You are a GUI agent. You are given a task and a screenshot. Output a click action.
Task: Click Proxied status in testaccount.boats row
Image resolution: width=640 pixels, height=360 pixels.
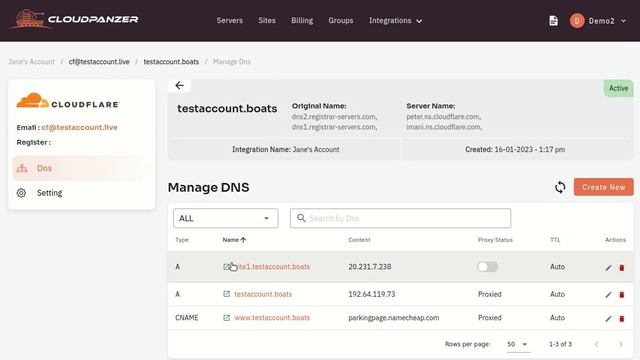coord(490,294)
